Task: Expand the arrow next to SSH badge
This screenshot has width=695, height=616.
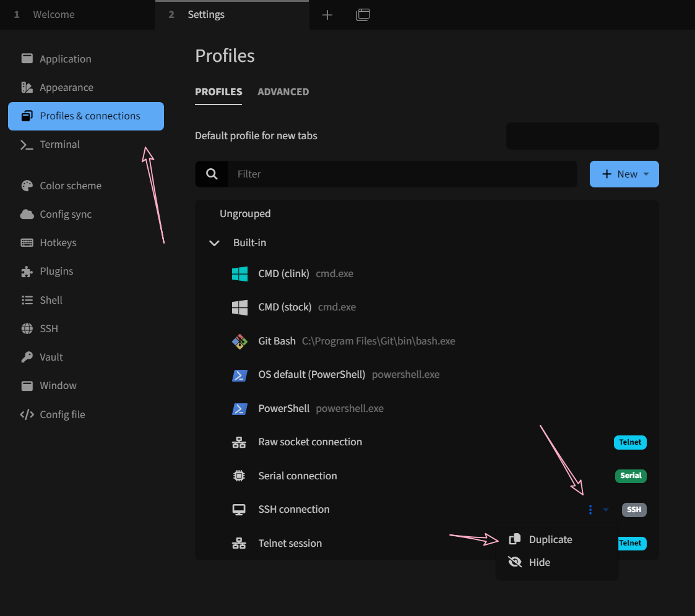Action: (606, 510)
